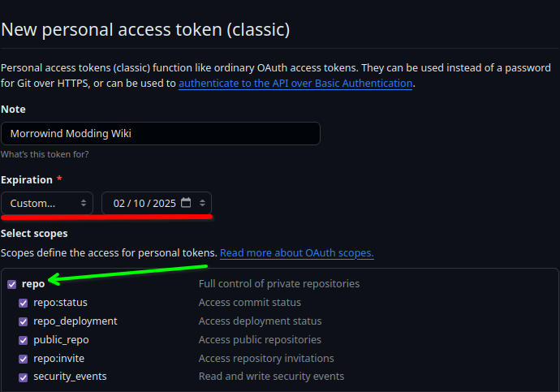Screen dimensions: 560x392
Task: Open the Custom... expiration dropdown
Action: (47, 203)
